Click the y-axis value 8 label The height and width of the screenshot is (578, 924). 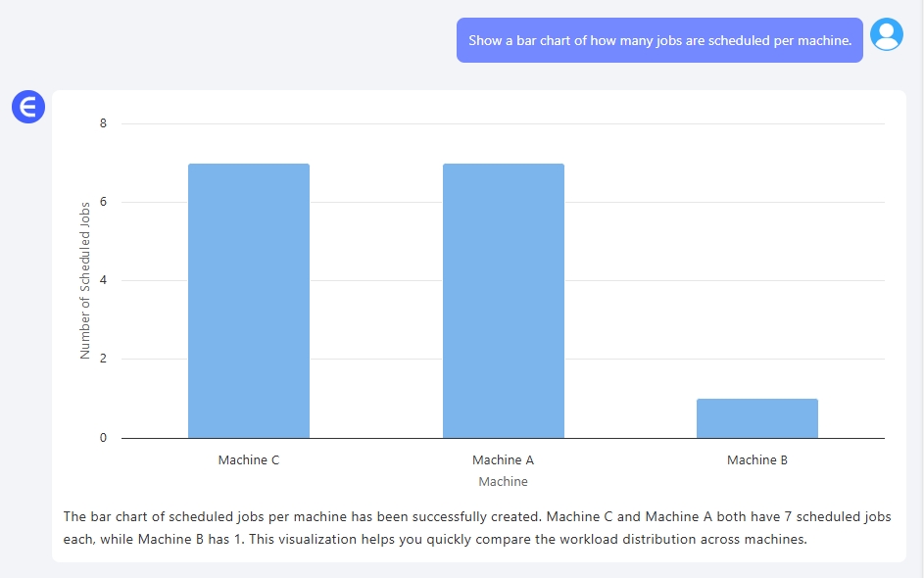(x=103, y=123)
